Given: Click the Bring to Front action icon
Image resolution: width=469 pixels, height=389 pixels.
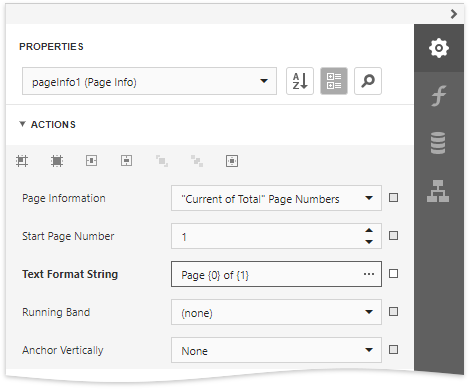Looking at the screenshot, I should 162,161.
